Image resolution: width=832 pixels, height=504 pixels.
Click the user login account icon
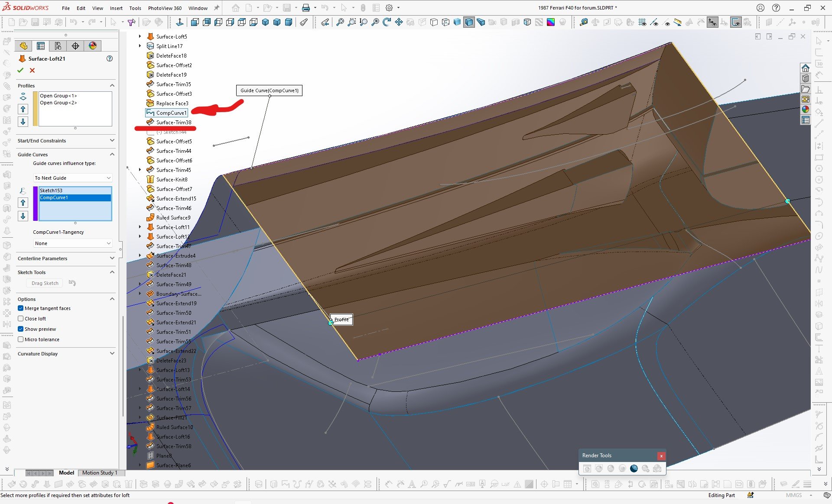click(x=760, y=8)
